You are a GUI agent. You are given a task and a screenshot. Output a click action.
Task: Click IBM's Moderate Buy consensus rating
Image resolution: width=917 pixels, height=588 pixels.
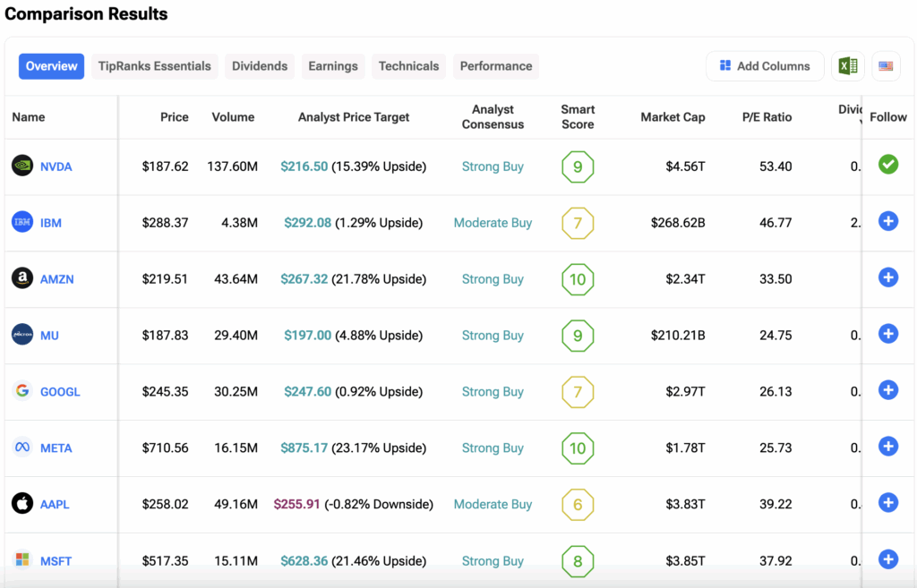[493, 223]
